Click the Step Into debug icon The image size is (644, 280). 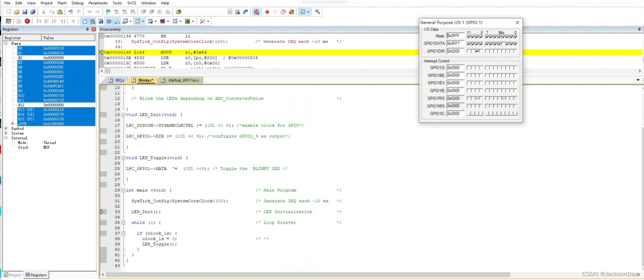(x=39, y=21)
